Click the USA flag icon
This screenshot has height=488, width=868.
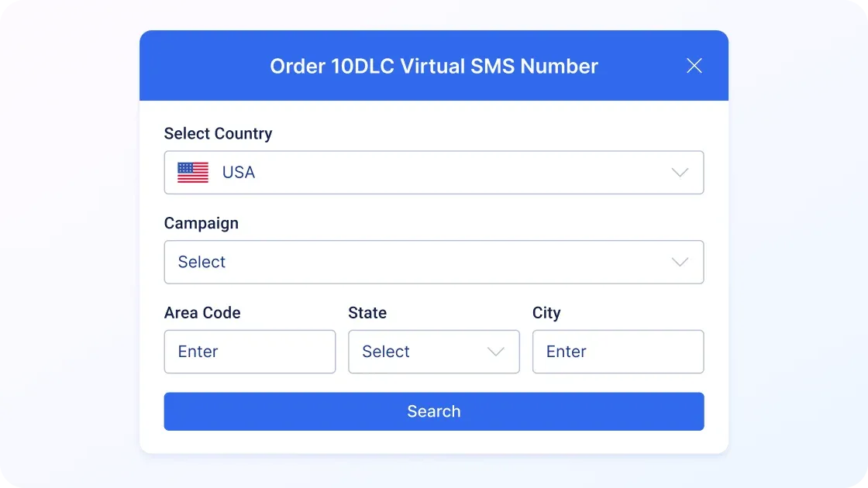[x=192, y=172]
